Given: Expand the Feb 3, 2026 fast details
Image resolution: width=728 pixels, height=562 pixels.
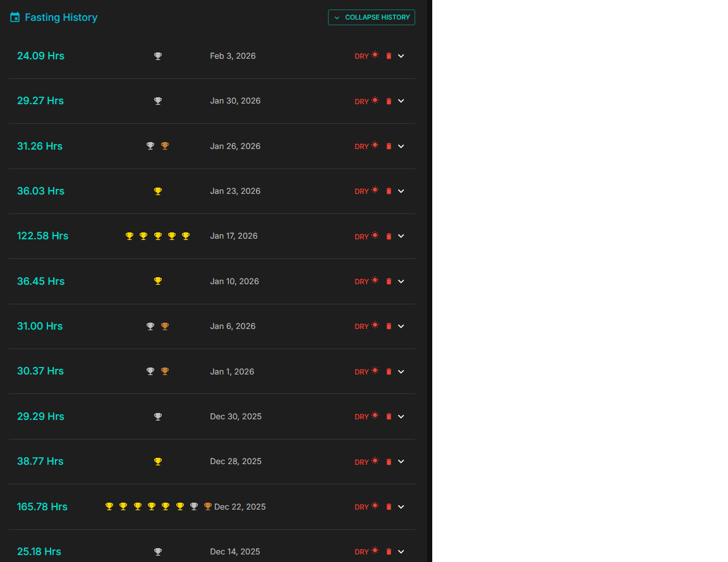Looking at the screenshot, I should pos(401,56).
